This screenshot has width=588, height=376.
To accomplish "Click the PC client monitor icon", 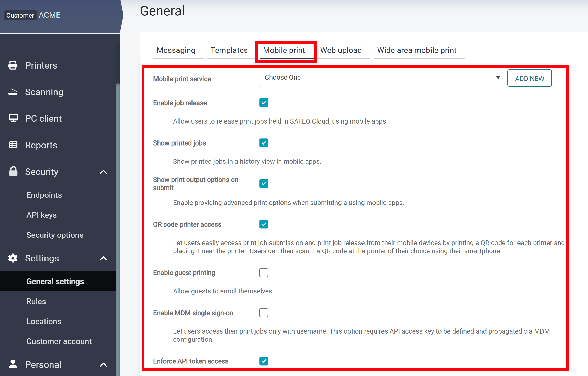I will pos(13,118).
